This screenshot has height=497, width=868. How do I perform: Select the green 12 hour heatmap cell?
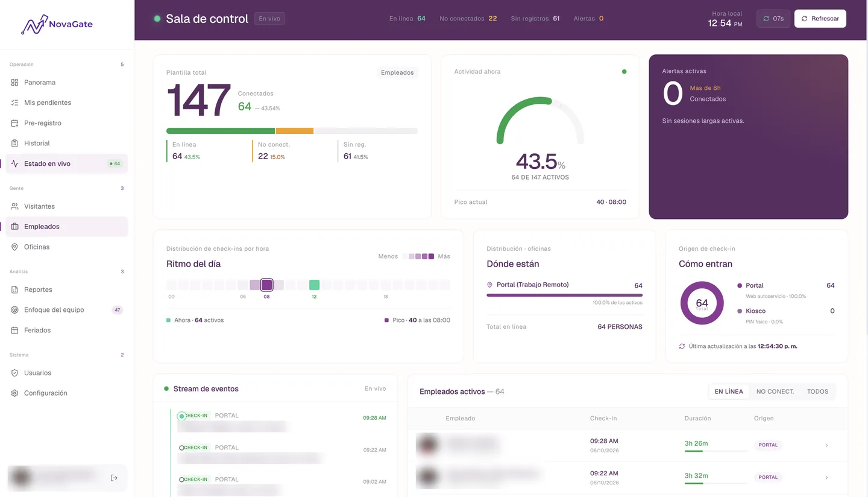pyautogui.click(x=314, y=285)
